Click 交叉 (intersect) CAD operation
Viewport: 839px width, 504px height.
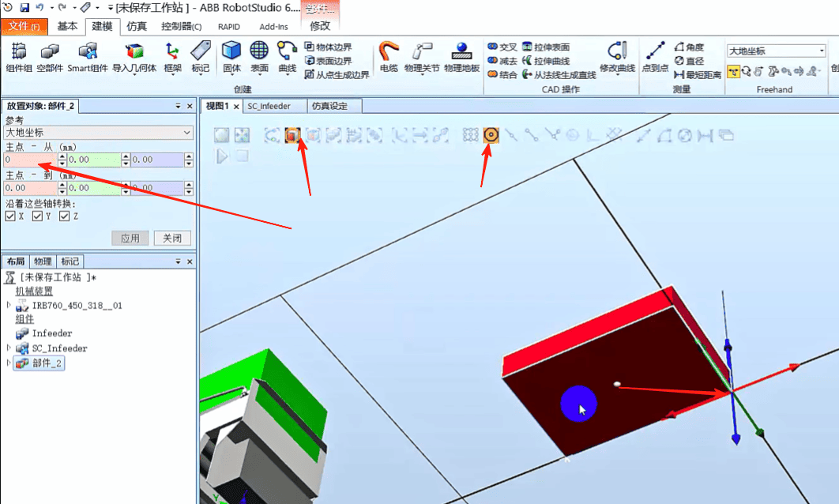502,47
